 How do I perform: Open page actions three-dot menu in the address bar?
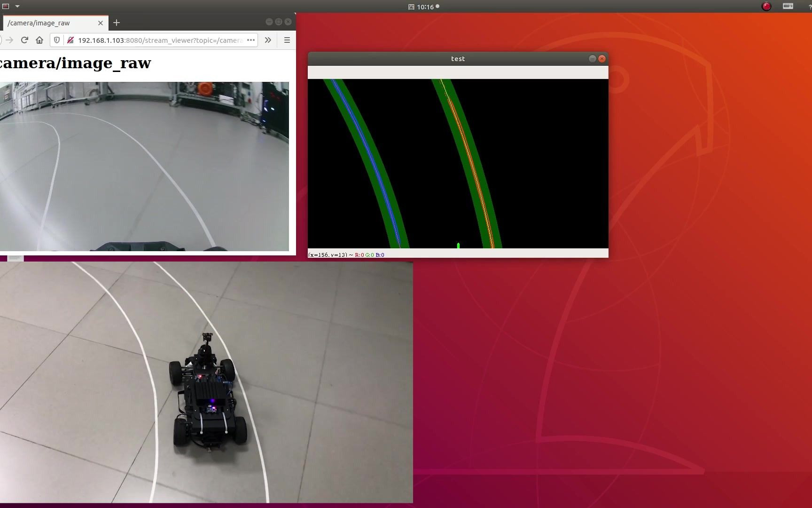(x=251, y=40)
